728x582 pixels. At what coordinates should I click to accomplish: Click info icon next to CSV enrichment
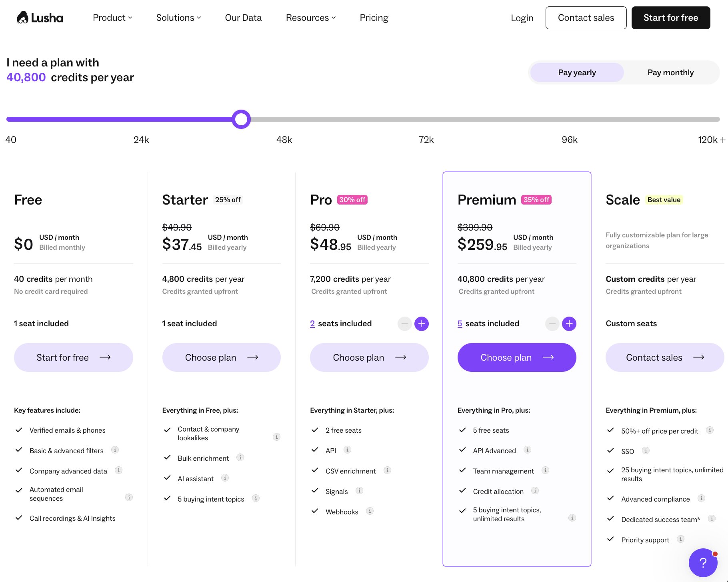387,470
